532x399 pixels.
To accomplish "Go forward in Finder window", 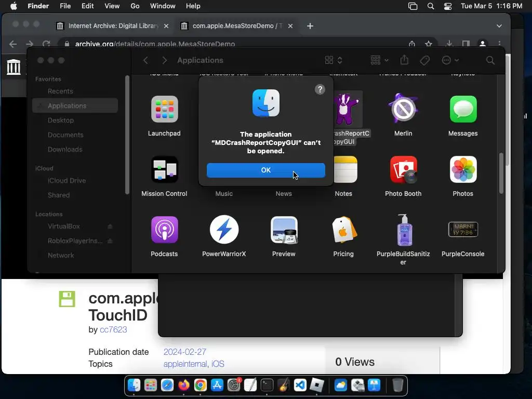I will 165,60.
